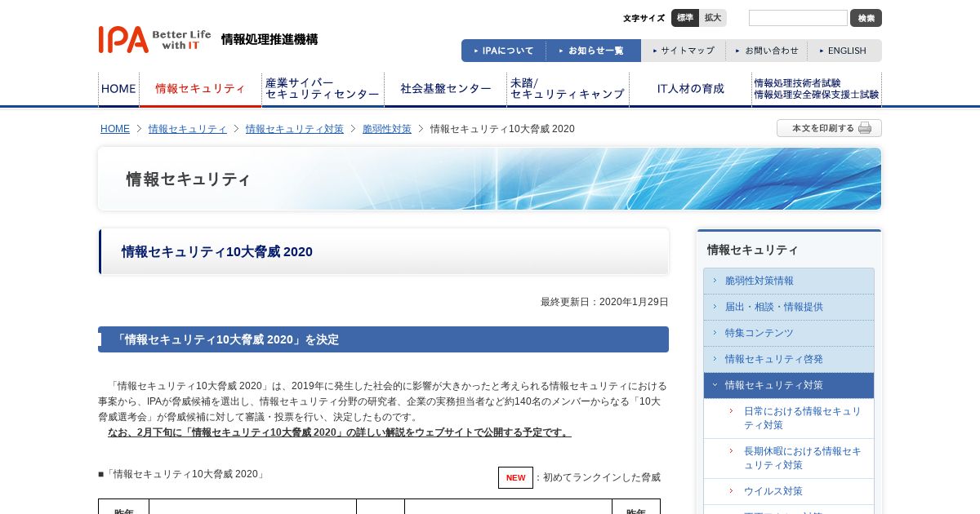Screen dimensions: 980x514
Task: Open お知らせ一覧 page
Action: point(594,51)
